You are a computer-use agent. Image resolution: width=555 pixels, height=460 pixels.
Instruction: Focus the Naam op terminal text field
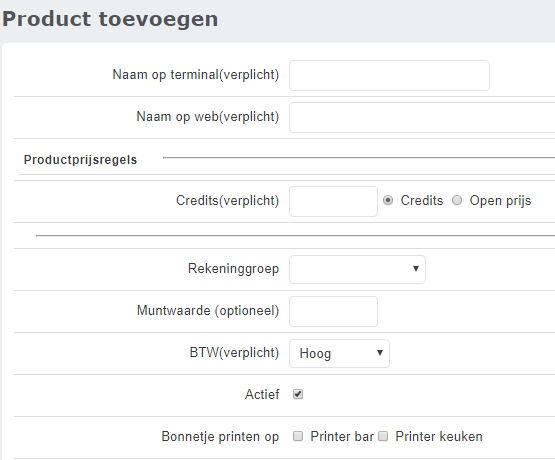[x=389, y=75]
